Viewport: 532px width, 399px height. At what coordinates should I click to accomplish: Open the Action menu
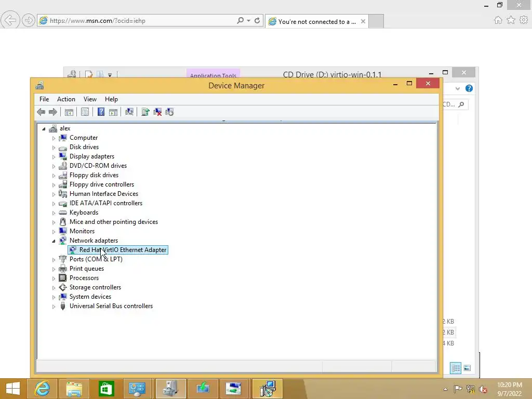coord(66,99)
